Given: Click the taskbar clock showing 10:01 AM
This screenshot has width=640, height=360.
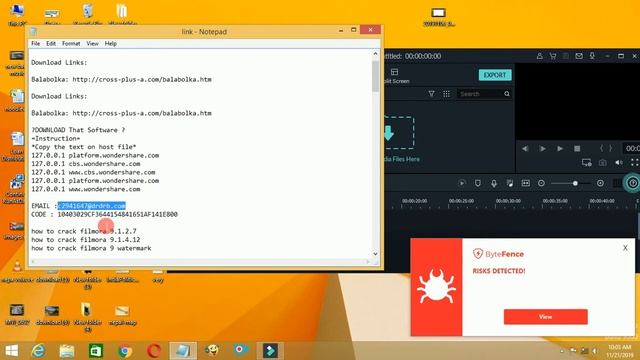Looking at the screenshot, I should pyautogui.click(x=619, y=351).
